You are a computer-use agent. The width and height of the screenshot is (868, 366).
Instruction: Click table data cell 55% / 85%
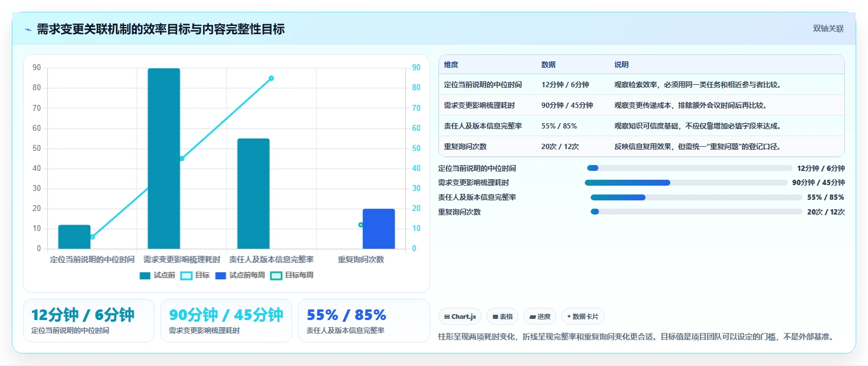click(559, 126)
